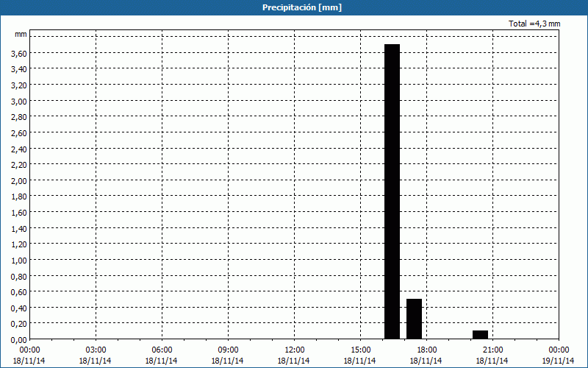The height and width of the screenshot is (368, 588).
Task: Click the '00:00' label above 19/11/14
Action: 559,350
